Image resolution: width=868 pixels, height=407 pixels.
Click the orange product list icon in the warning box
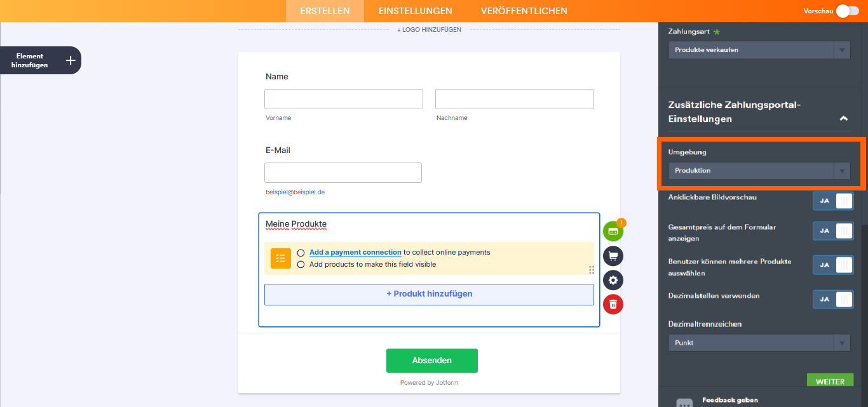coord(280,258)
